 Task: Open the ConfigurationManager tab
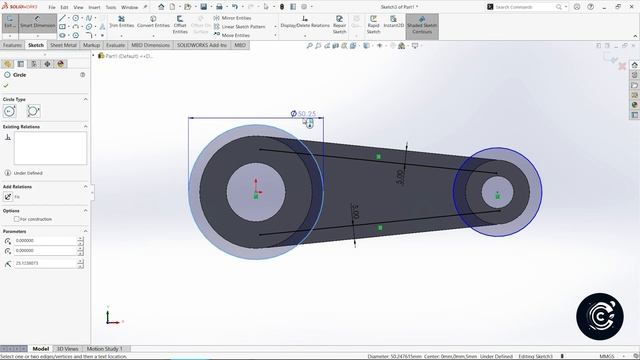(34, 64)
